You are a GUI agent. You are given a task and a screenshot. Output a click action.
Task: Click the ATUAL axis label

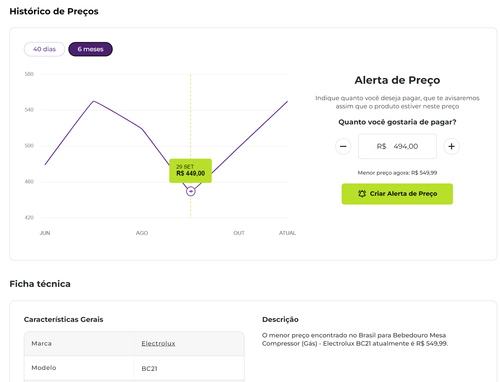tap(287, 233)
